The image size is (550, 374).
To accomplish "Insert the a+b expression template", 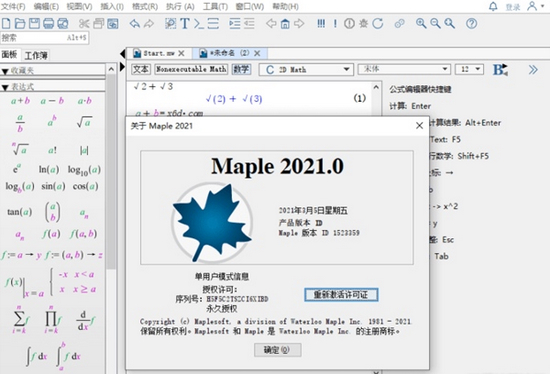I will point(20,101).
